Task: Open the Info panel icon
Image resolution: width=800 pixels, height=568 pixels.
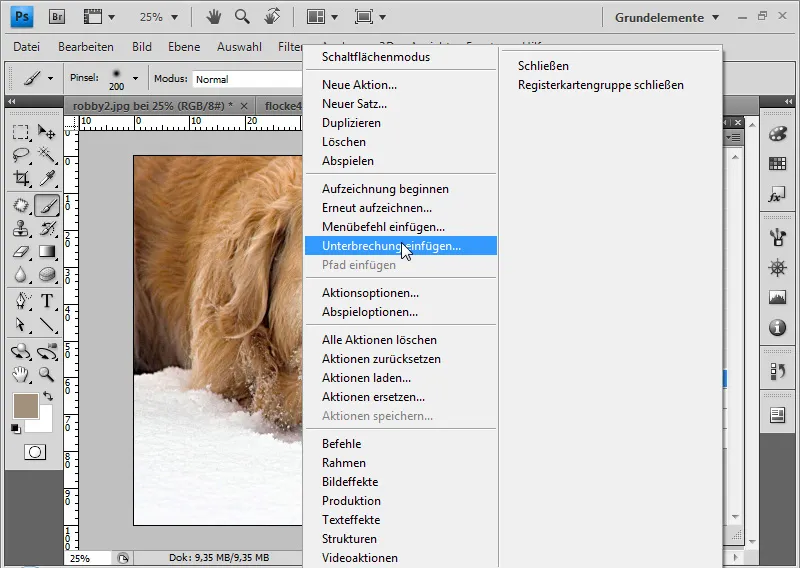Action: 777,327
